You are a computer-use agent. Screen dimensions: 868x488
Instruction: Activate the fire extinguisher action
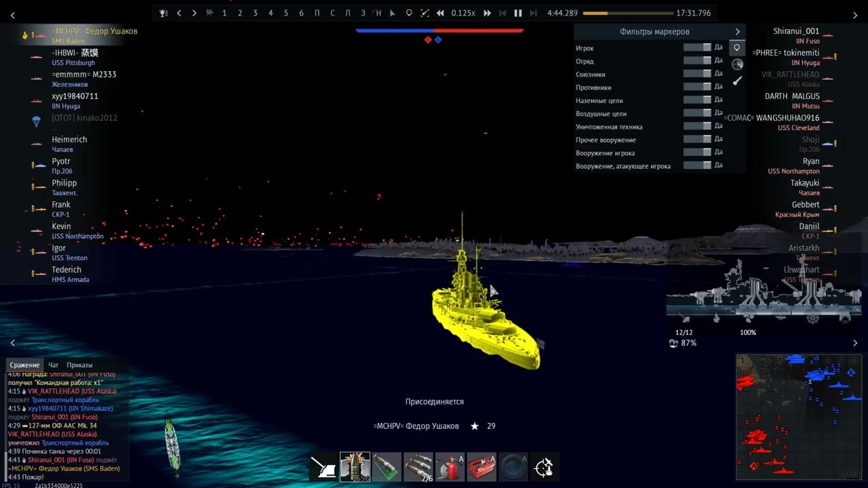click(450, 467)
